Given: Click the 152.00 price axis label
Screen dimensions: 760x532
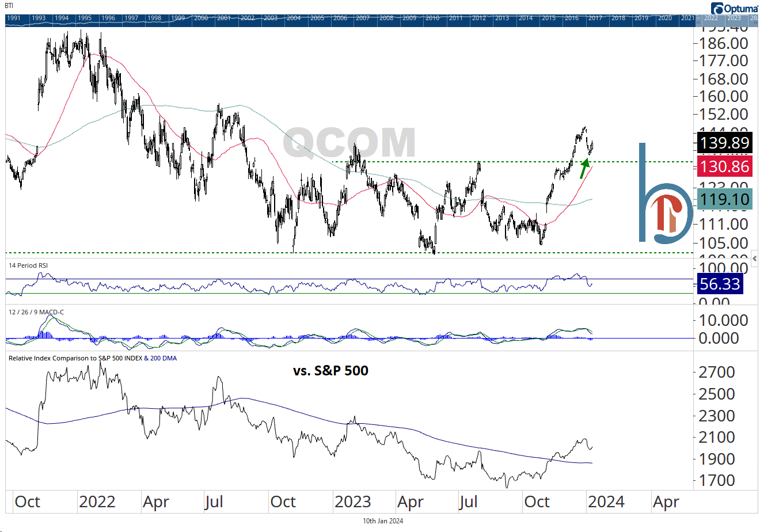Looking at the screenshot, I should coord(723,114).
